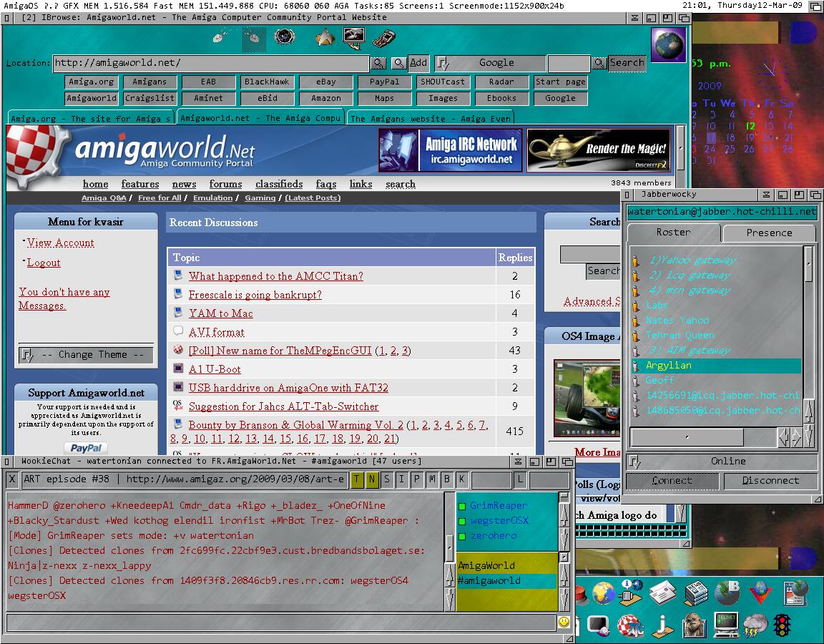Screen dimensions: 824x644
Task: Launch the WookieChat Chewbacca dock icon
Action: pyautogui.click(x=695, y=625)
